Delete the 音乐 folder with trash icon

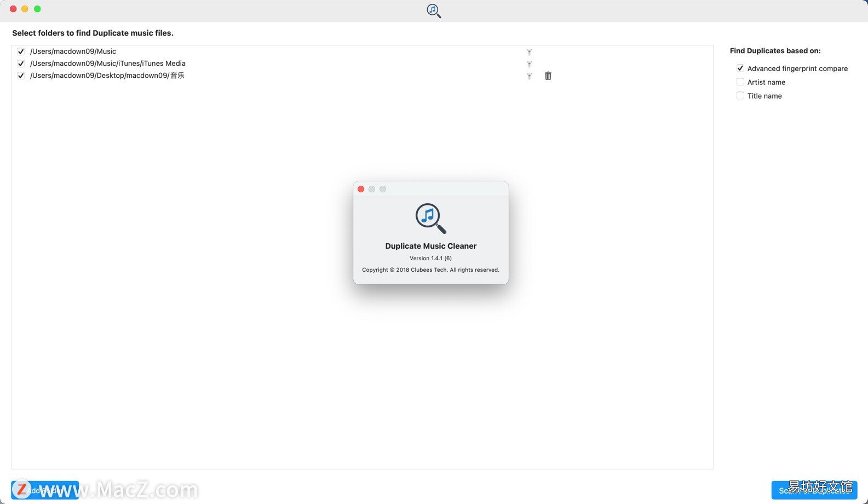548,76
